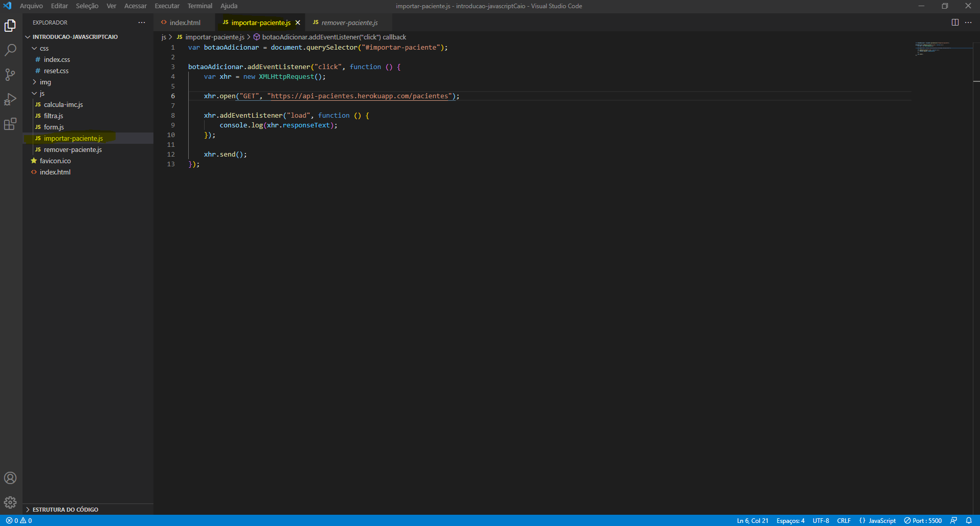Open favicon.ico file

click(x=88, y=161)
